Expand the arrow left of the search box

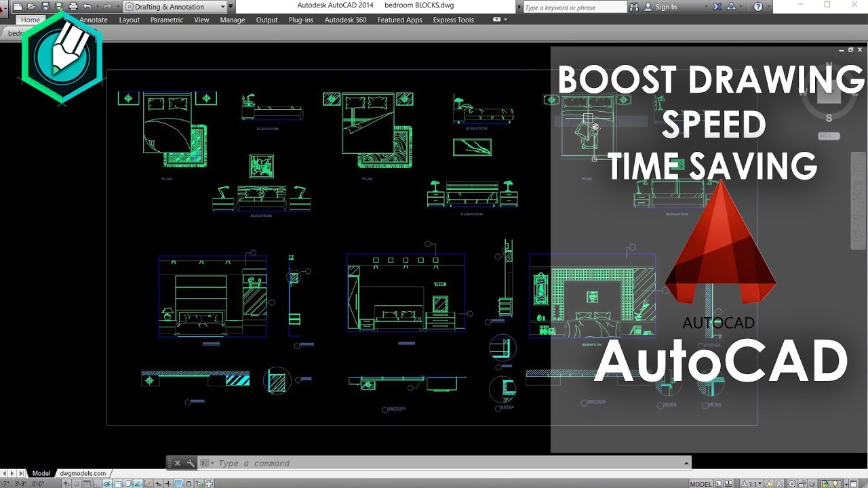[x=519, y=7]
